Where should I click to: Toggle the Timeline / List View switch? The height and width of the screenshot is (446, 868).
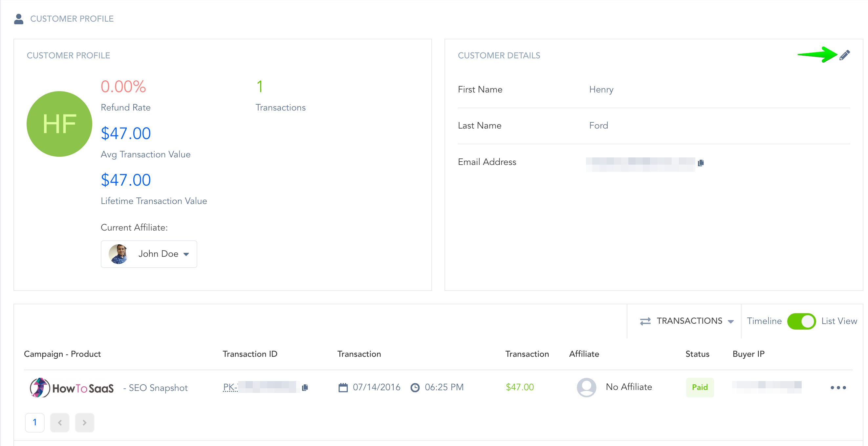tap(801, 321)
